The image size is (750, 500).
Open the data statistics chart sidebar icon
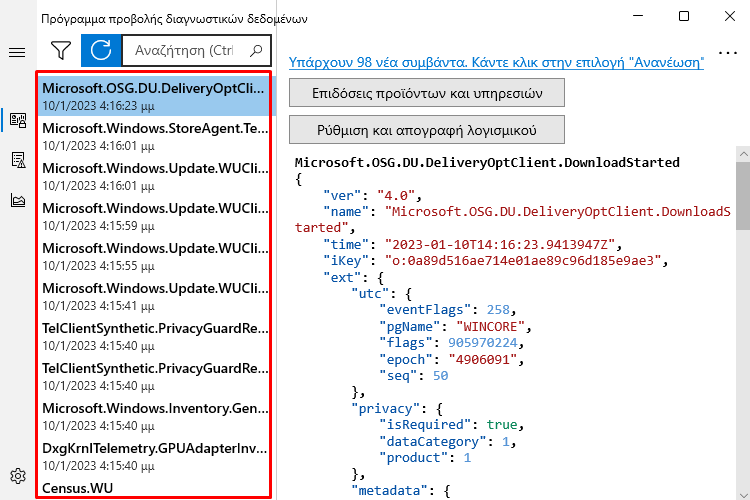click(18, 200)
